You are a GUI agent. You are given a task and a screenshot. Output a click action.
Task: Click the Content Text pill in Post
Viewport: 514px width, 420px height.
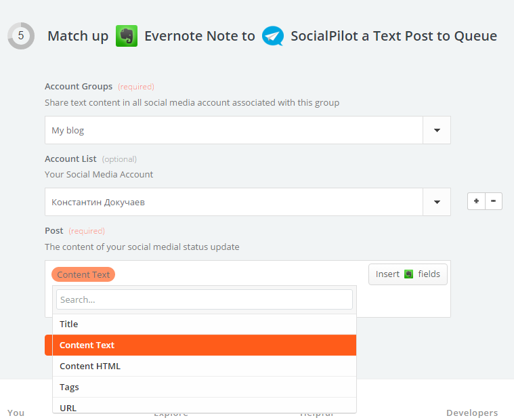pyautogui.click(x=83, y=274)
